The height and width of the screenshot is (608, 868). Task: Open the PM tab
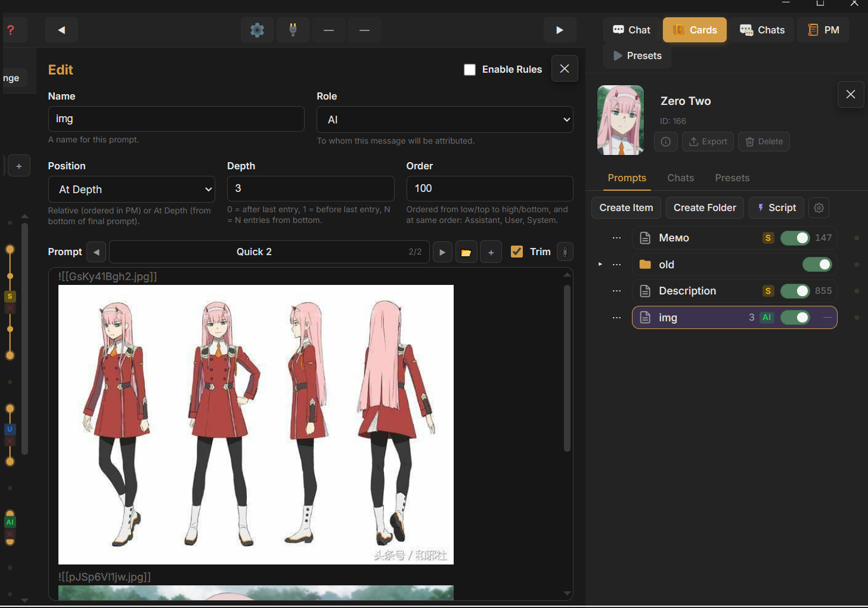pos(823,30)
